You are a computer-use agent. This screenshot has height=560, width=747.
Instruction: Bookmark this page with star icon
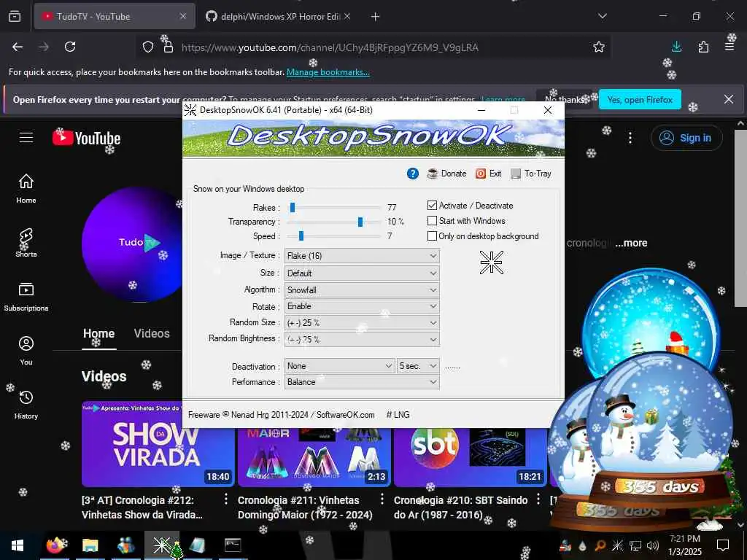[x=599, y=47]
